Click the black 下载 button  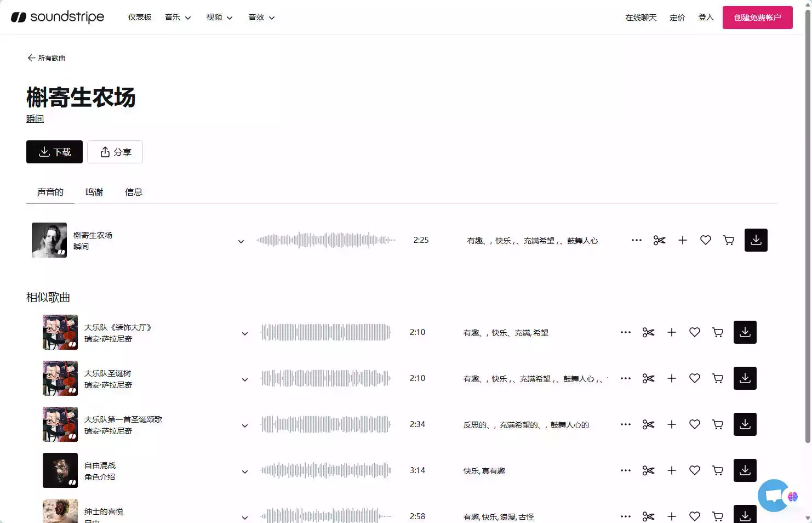[x=54, y=152]
